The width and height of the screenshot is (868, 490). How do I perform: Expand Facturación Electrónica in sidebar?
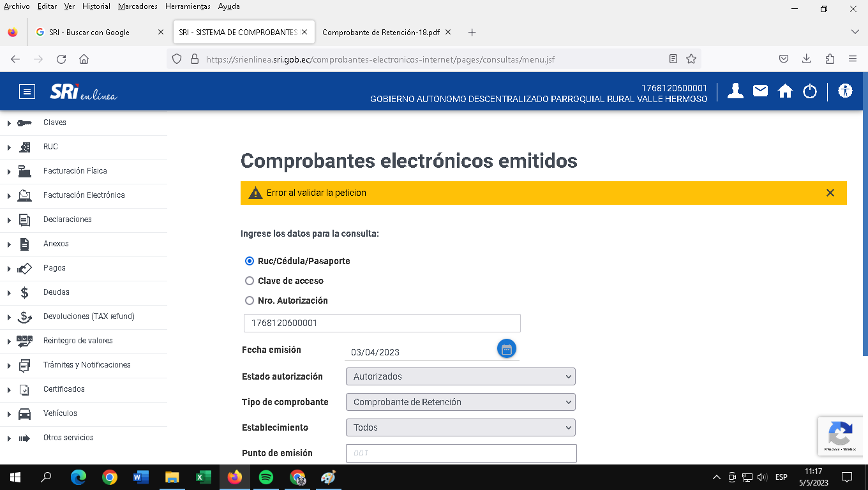pos(84,195)
